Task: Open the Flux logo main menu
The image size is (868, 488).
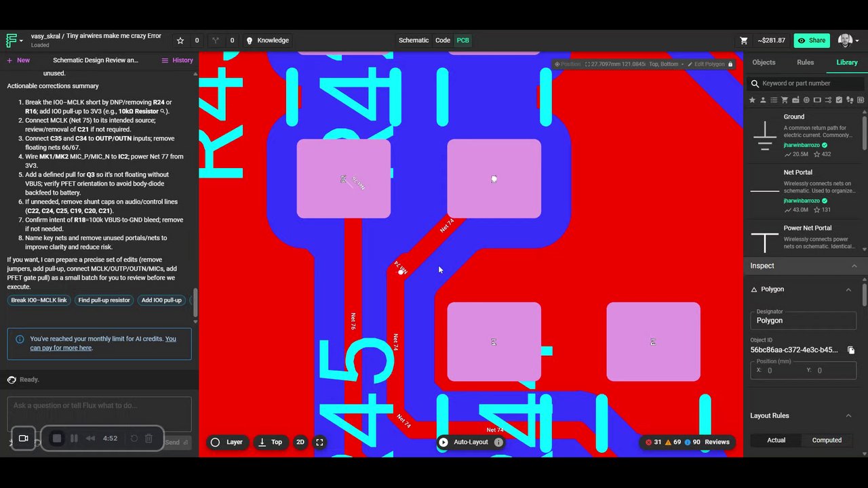Action: (x=14, y=41)
